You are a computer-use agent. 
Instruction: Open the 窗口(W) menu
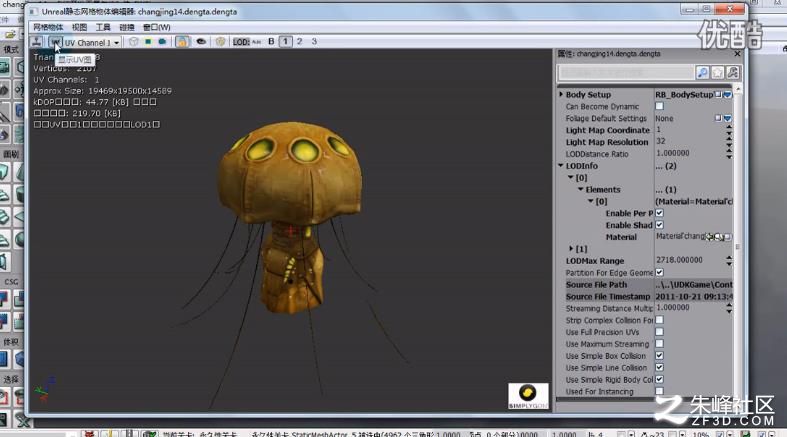(157, 27)
